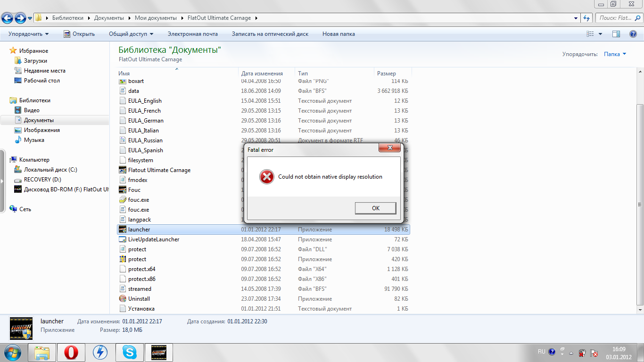Viewport: 644px width, 362px height.
Task: Launch Opera from the taskbar
Action: [71, 353]
